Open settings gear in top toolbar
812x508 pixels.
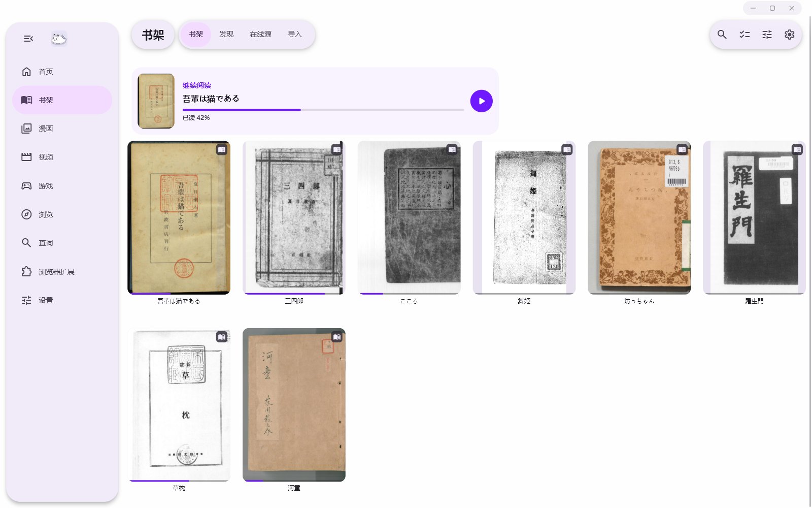(789, 35)
